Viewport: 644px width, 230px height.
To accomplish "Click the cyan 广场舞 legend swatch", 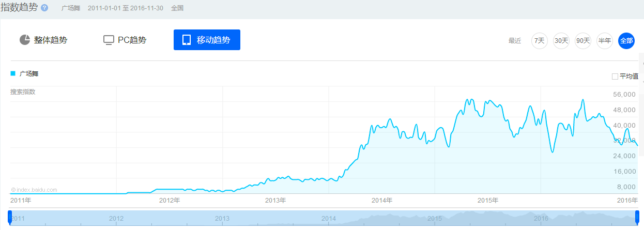I will point(13,74).
